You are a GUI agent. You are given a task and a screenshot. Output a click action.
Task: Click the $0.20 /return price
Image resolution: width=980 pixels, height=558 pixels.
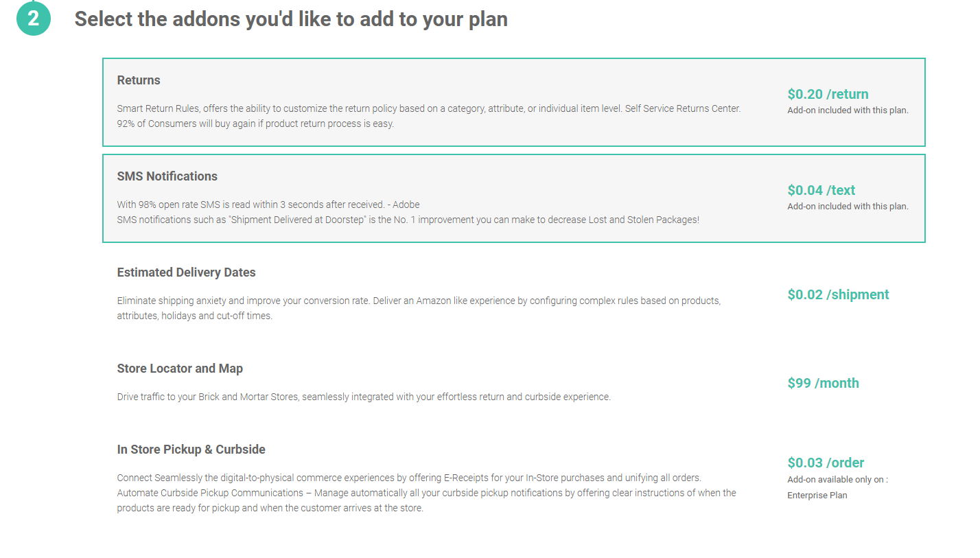pos(828,94)
